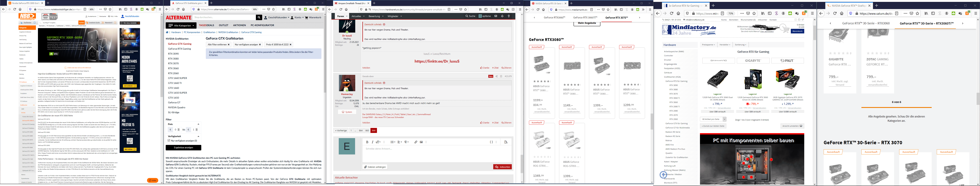This screenshot has height=186, width=980.
Task: Collapse the Verfügbarkeit filter section
Action: [198, 136]
